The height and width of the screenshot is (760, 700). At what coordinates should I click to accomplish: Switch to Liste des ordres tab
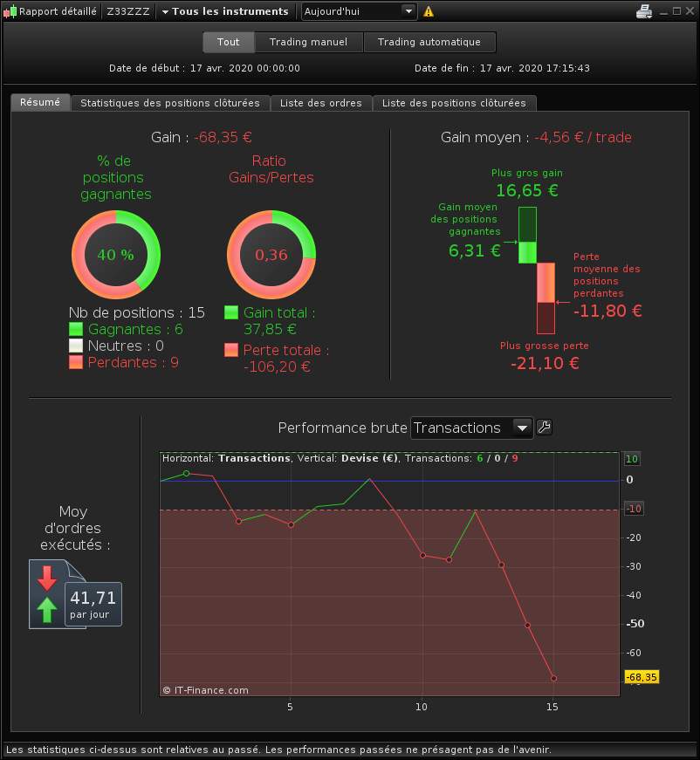tap(321, 103)
